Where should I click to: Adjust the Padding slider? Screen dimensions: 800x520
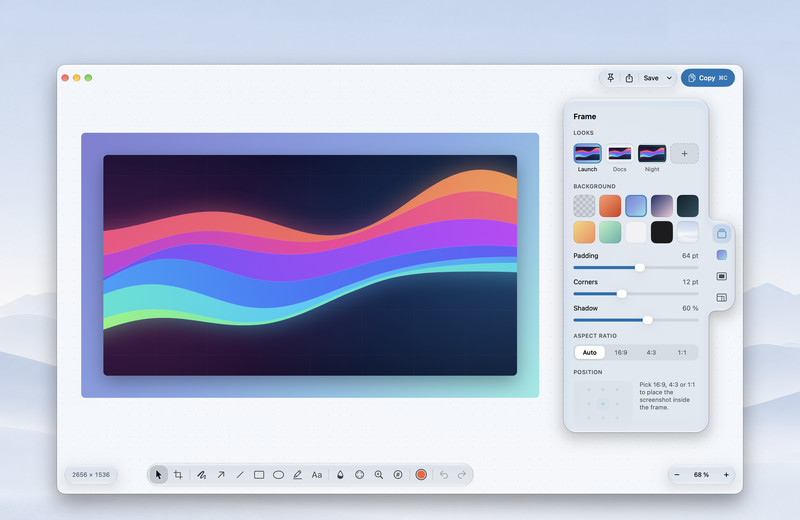coord(636,267)
